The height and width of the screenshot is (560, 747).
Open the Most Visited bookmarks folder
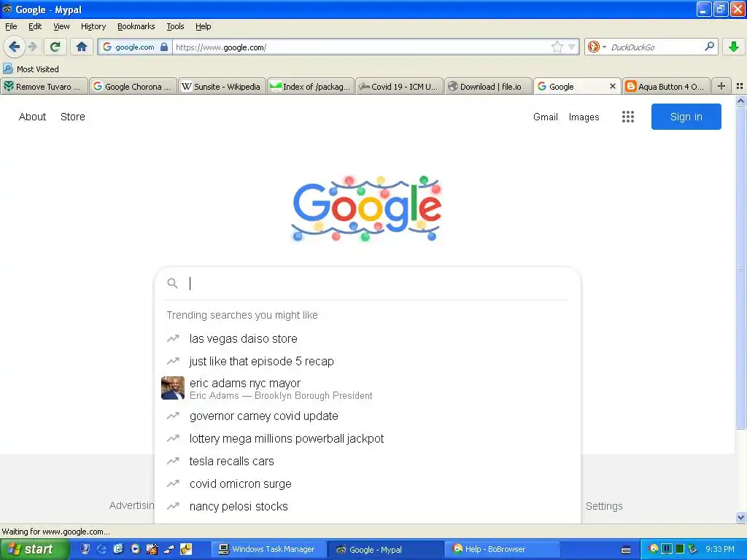31,69
